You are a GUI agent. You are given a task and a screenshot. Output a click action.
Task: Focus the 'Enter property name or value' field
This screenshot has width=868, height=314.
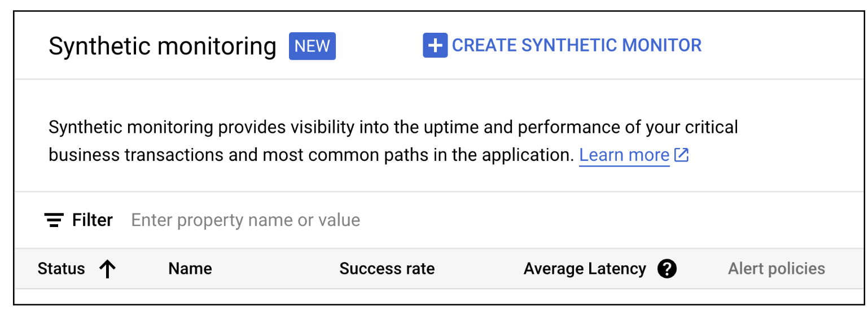(246, 220)
